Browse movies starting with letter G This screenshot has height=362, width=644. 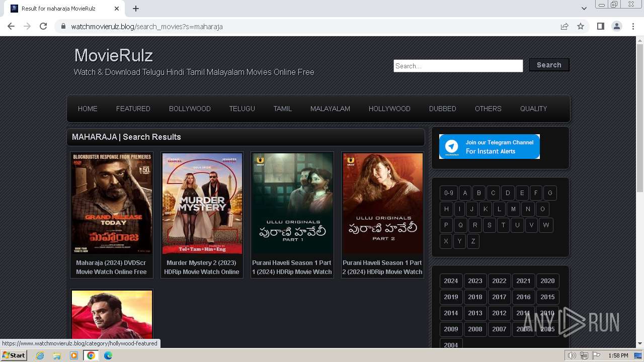(550, 193)
